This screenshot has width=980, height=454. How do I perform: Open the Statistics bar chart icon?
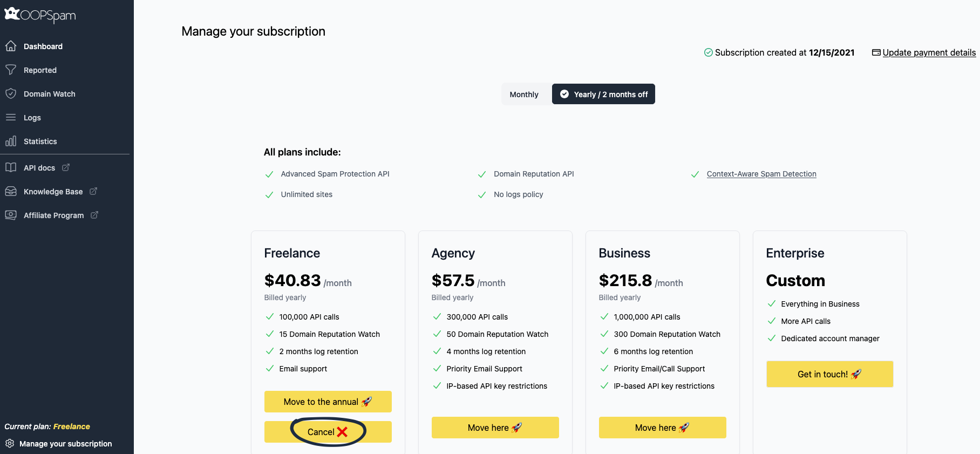[11, 141]
